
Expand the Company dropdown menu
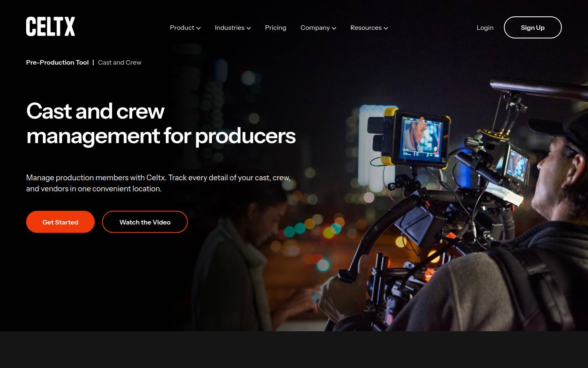[318, 28]
